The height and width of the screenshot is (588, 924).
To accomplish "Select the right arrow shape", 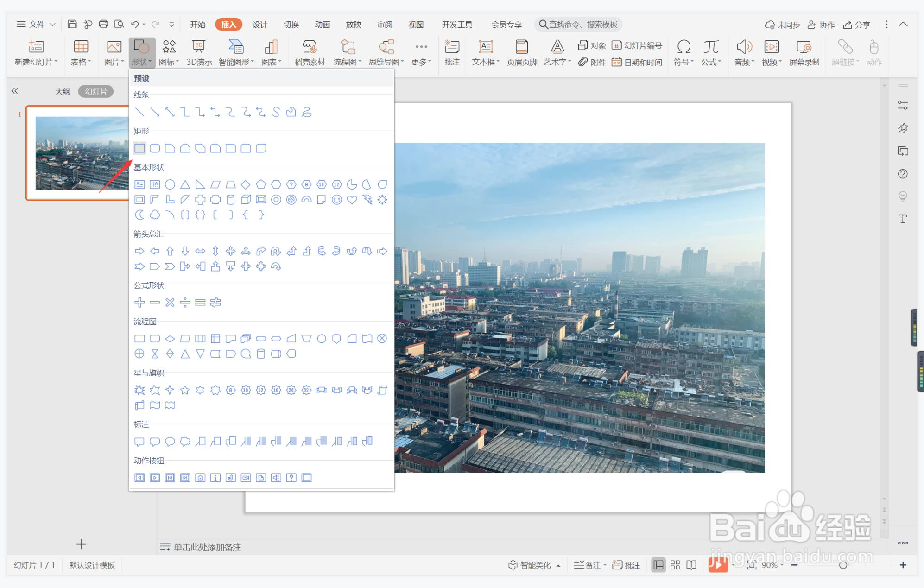I will 139,251.
